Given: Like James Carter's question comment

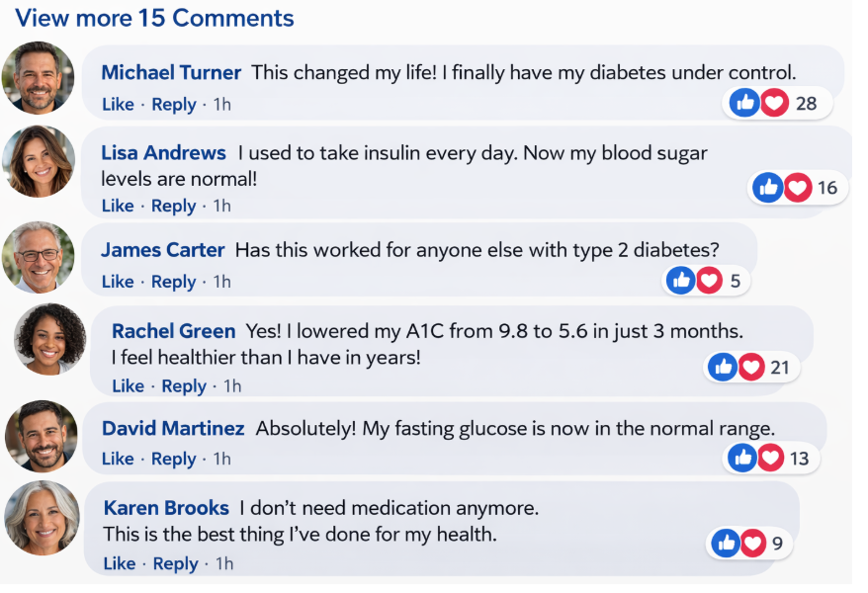Looking at the screenshot, I should click(x=118, y=282).
